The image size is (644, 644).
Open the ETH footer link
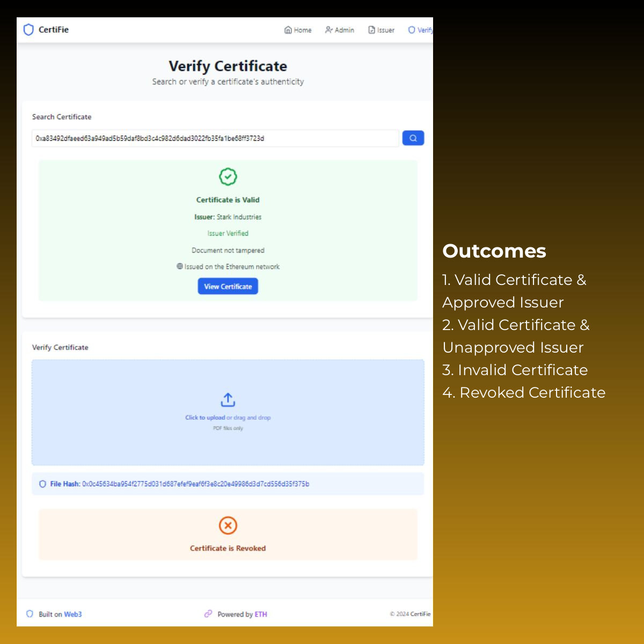(261, 614)
